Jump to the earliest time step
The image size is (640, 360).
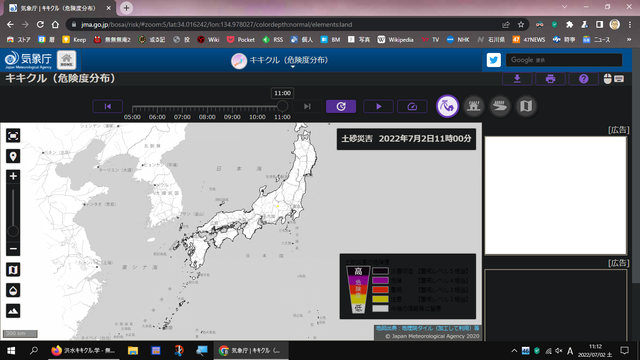108,107
